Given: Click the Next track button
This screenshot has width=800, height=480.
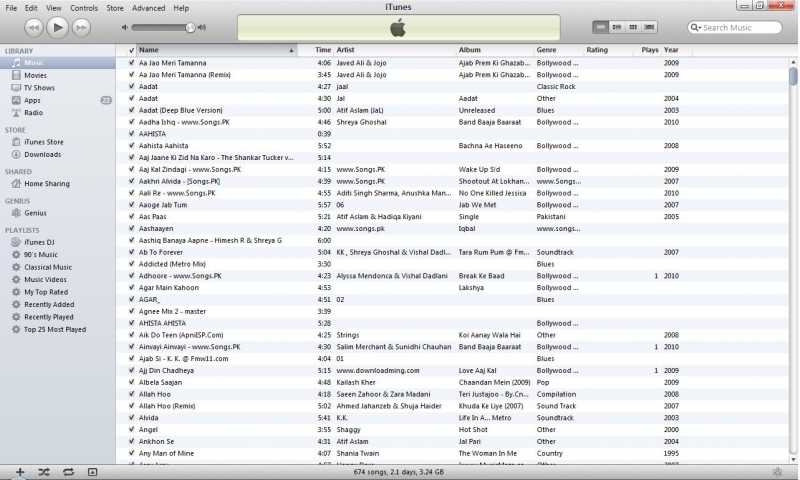Looking at the screenshot, I should pos(82,28).
